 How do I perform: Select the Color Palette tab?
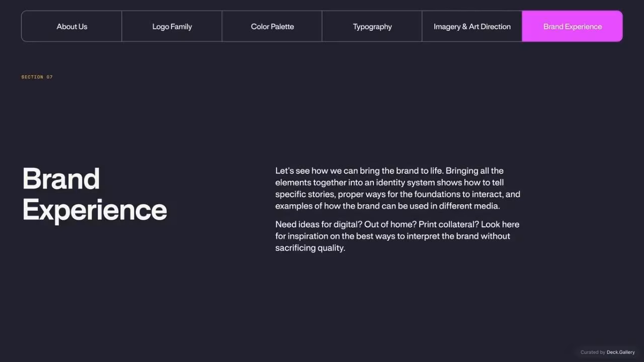(272, 26)
